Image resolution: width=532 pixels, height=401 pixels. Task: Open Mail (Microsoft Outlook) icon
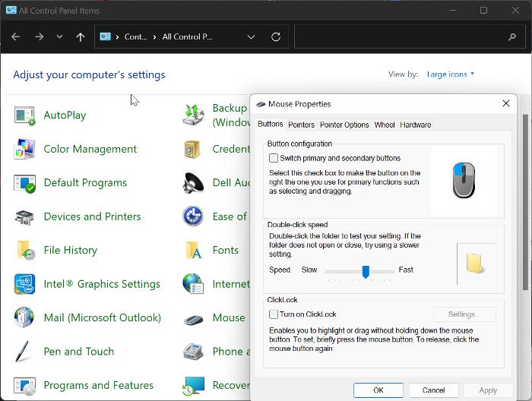click(x=25, y=317)
